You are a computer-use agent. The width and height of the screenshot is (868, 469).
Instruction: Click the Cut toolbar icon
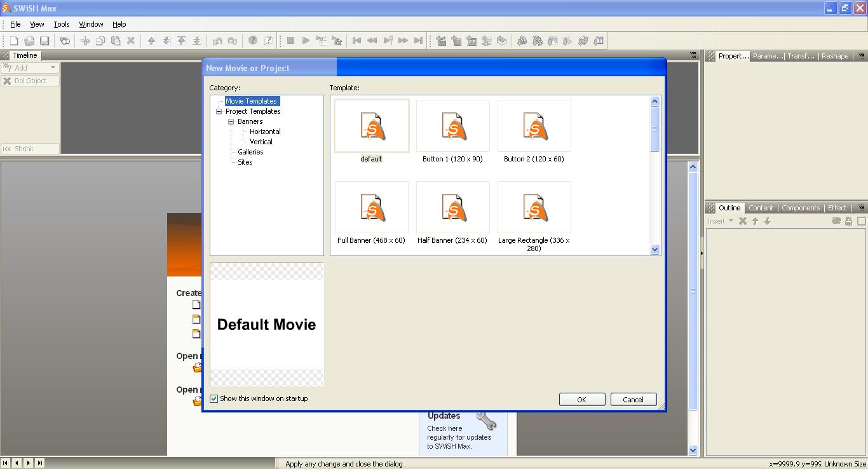pyautogui.click(x=85, y=41)
